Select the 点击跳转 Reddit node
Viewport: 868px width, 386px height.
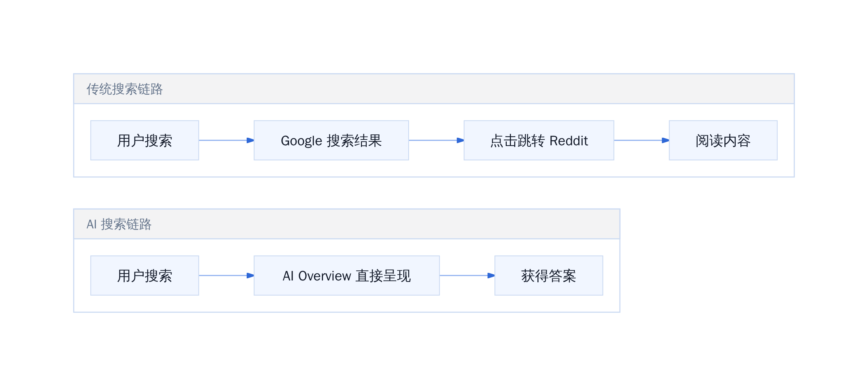pos(539,140)
